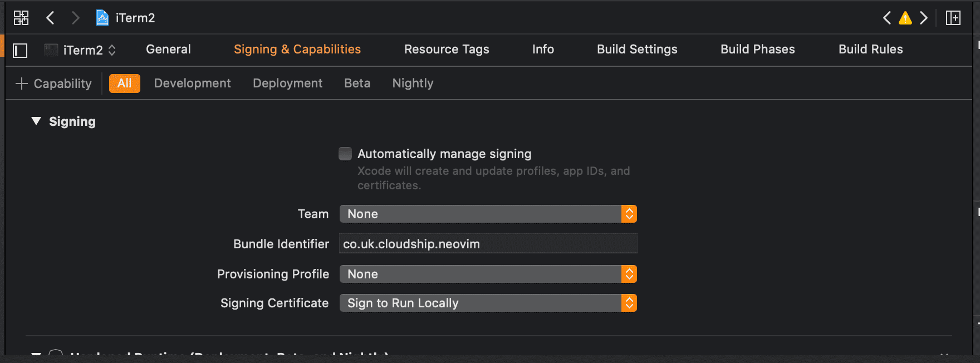Switch to the Info tab
The height and width of the screenshot is (363, 980).
[543, 50]
